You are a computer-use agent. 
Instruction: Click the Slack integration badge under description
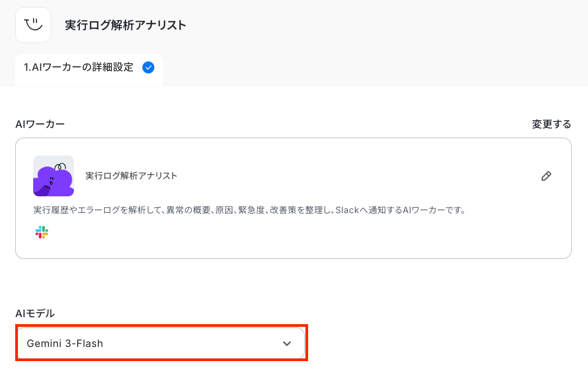coord(42,232)
